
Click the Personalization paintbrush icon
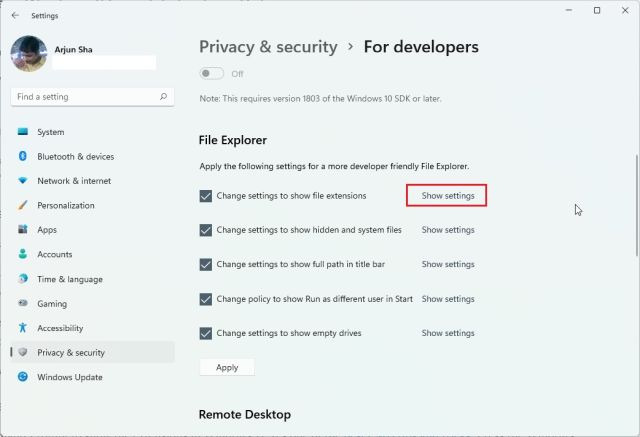tap(23, 205)
